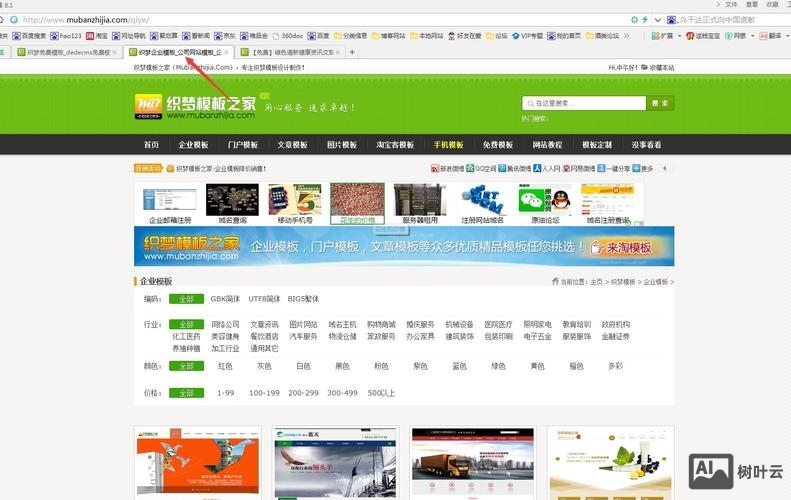
Task: Share the page to QQ空间
Action: [481, 169]
